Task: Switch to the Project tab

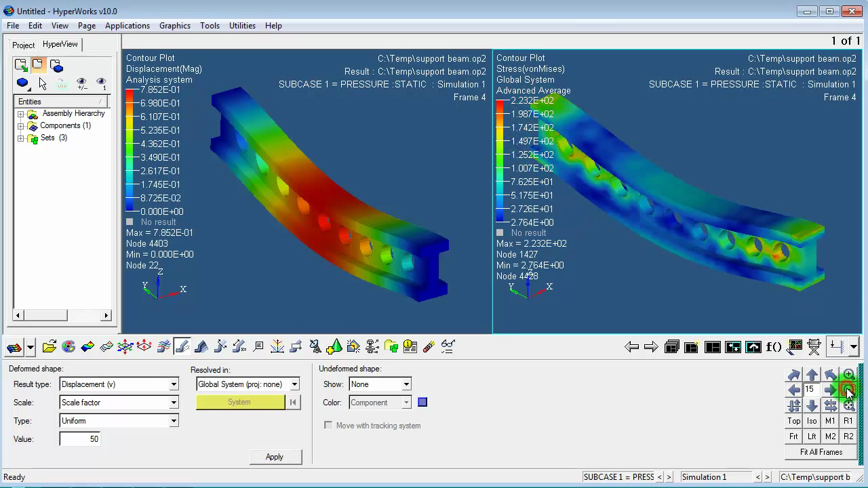Action: click(x=24, y=45)
